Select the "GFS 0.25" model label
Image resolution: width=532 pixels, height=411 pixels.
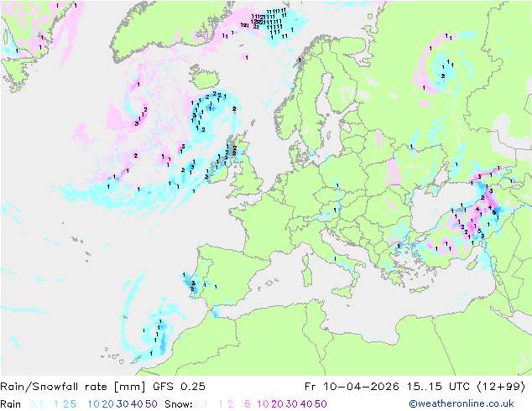click(x=179, y=387)
